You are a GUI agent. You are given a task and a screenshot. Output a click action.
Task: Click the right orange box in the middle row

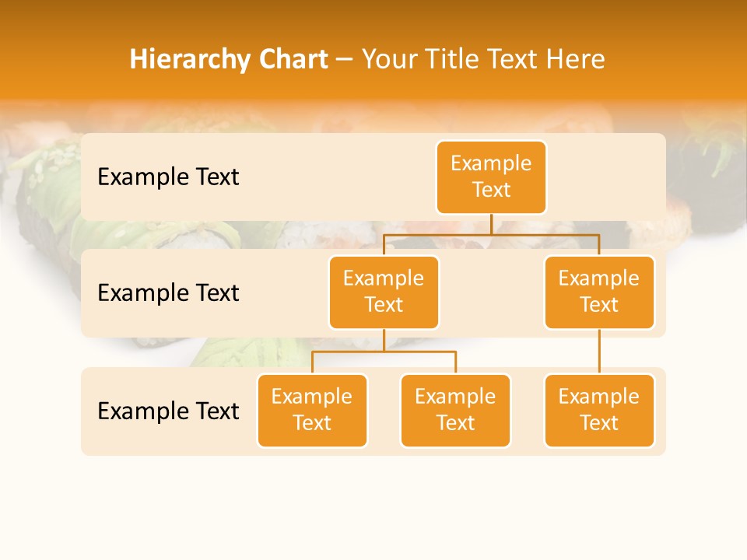[599, 292]
